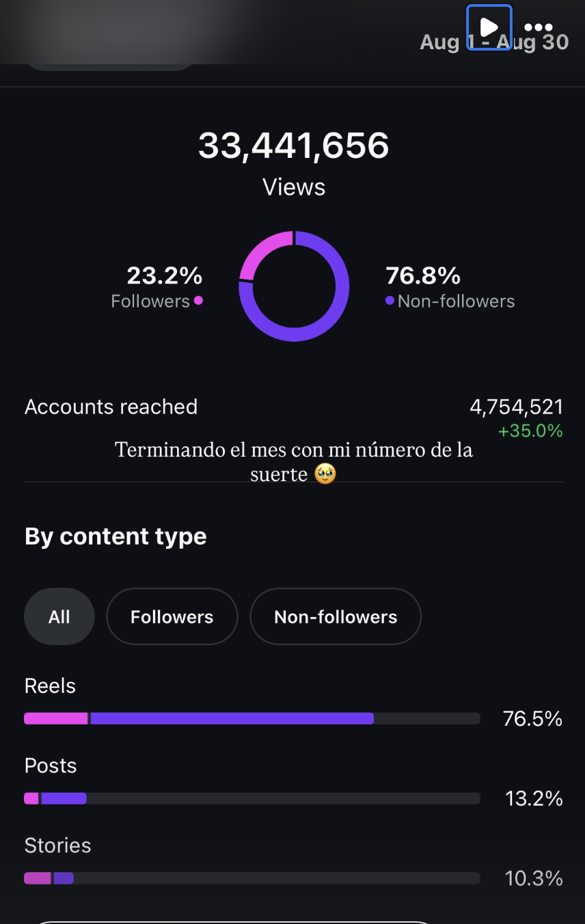Select the All content filter
Screen dimensions: 585x924
coord(59,616)
